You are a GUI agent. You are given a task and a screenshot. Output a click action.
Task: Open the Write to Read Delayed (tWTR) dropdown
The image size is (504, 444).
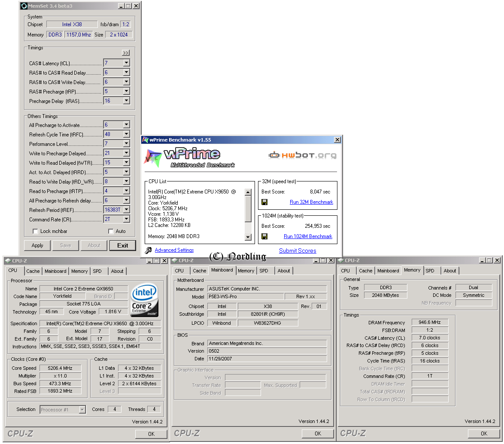pos(126,162)
